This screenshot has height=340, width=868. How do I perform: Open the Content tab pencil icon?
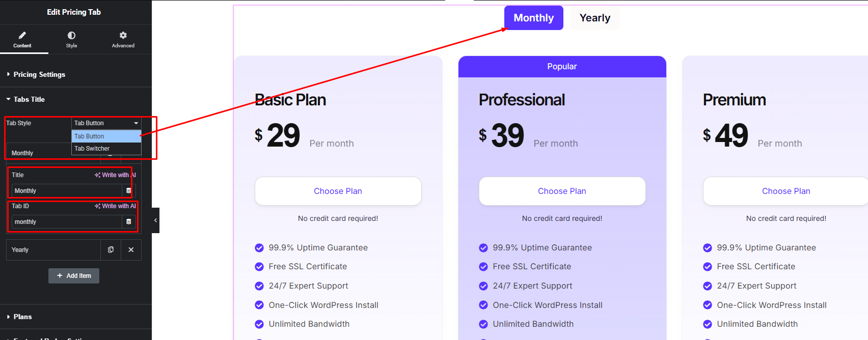22,36
